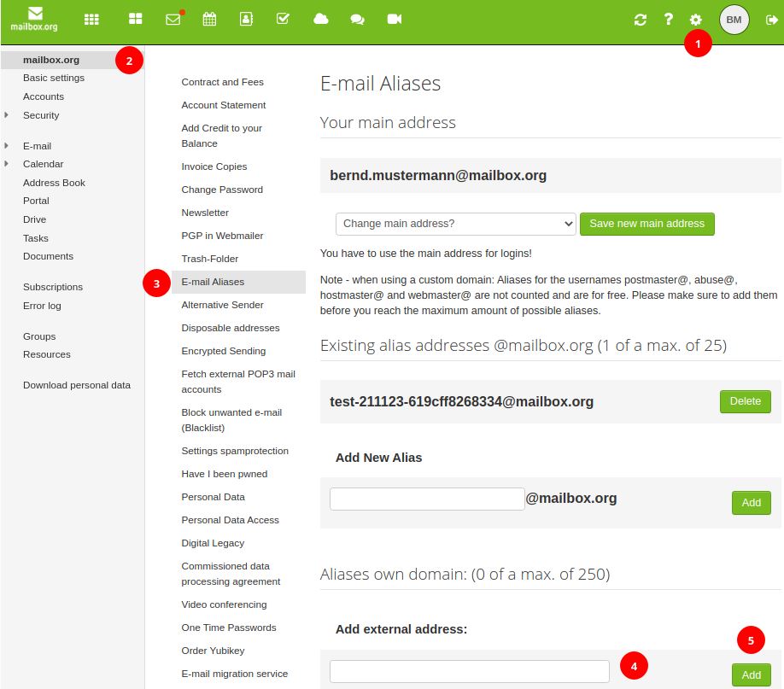This screenshot has height=689, width=784.
Task: Open Download personal data
Action: (x=77, y=386)
